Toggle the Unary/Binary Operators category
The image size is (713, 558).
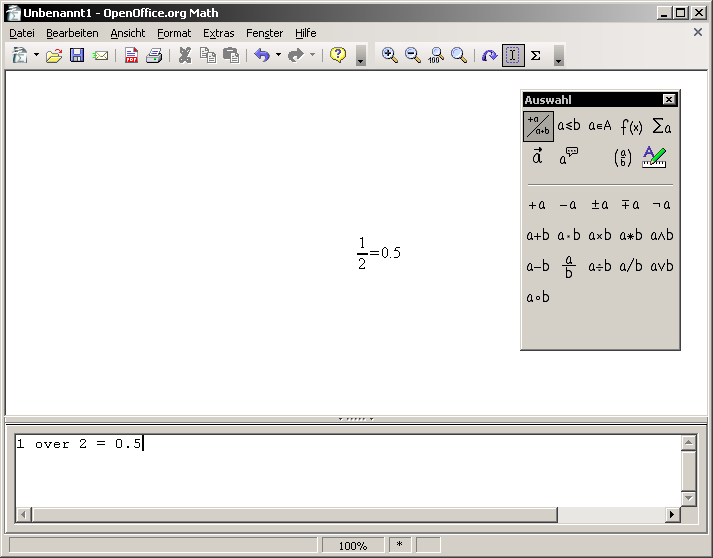click(x=538, y=126)
